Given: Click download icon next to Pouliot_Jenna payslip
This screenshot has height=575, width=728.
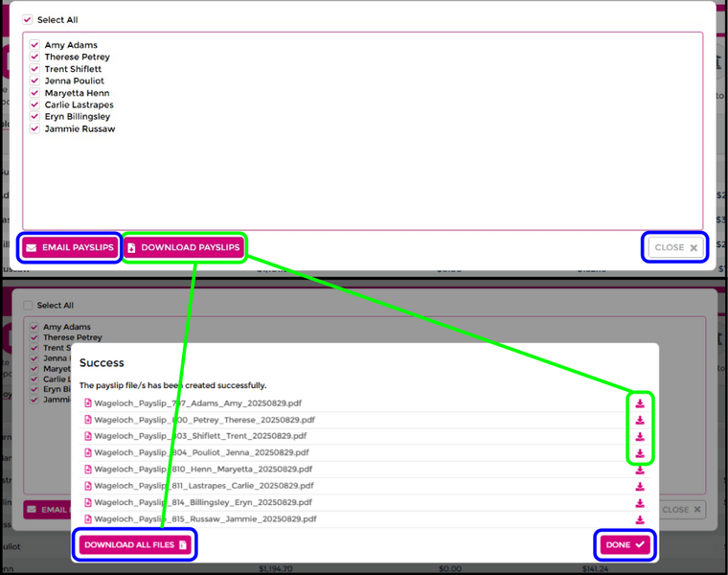Looking at the screenshot, I should (640, 452).
